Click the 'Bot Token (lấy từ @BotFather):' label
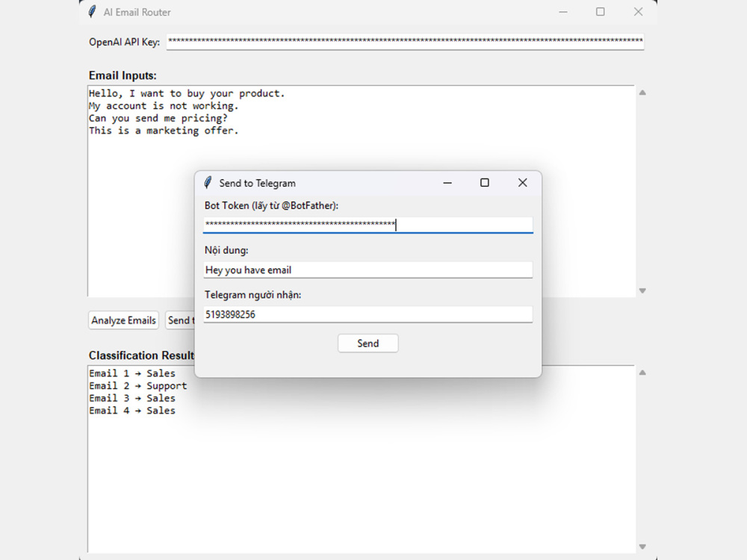This screenshot has width=747, height=560. 272,206
